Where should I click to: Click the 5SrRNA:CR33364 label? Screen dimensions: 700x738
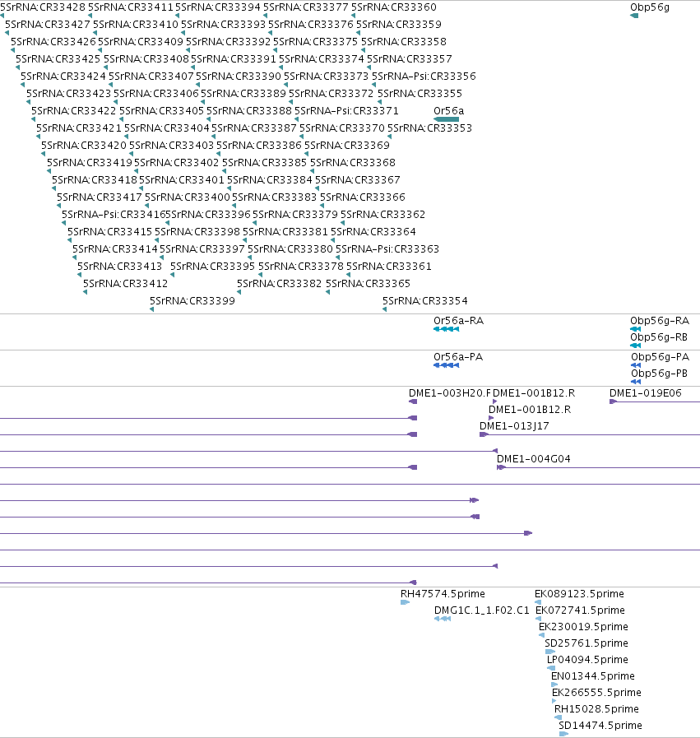373,232
